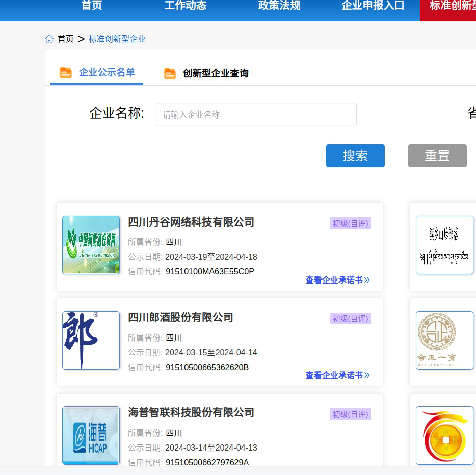Click the folder icon next to 创新型企业查询
This screenshot has height=475, width=476.
click(x=170, y=73)
